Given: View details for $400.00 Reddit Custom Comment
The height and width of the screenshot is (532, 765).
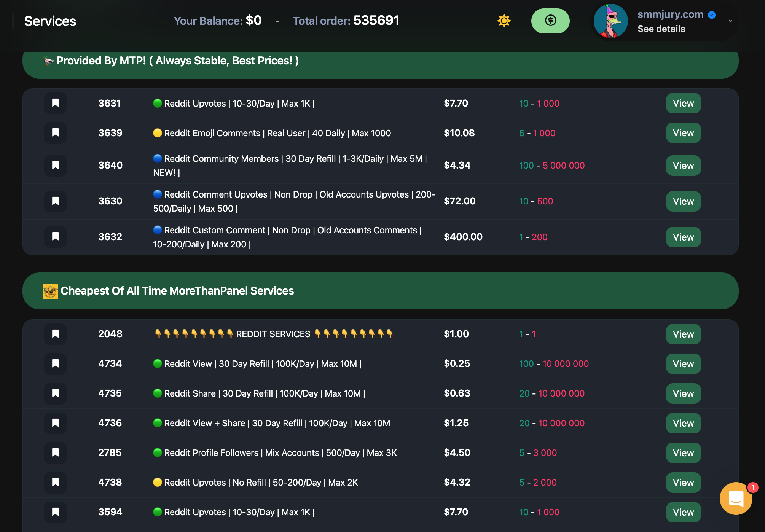Looking at the screenshot, I should pyautogui.click(x=683, y=237).
